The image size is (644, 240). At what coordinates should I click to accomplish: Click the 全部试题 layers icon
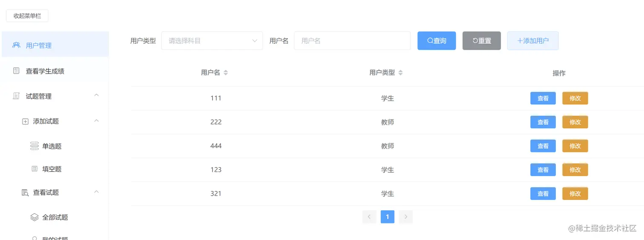pyautogui.click(x=34, y=217)
